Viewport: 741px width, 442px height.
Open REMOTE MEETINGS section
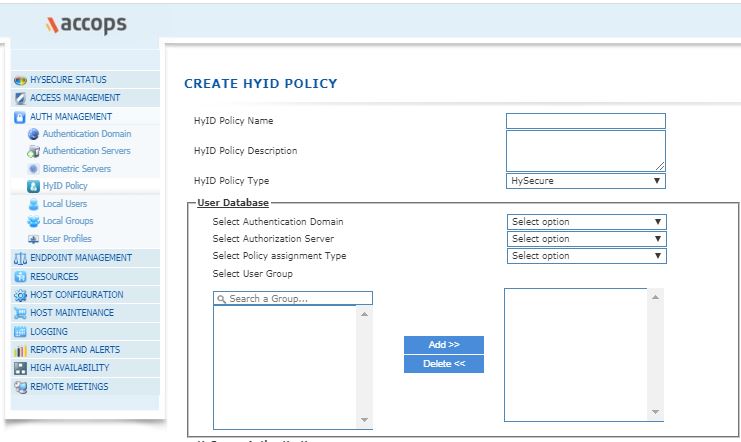tap(86, 387)
